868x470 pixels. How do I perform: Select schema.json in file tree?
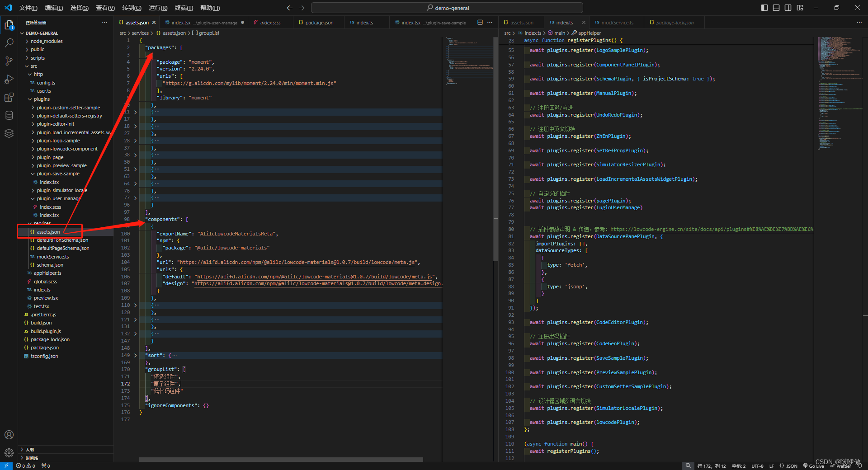(x=50, y=265)
